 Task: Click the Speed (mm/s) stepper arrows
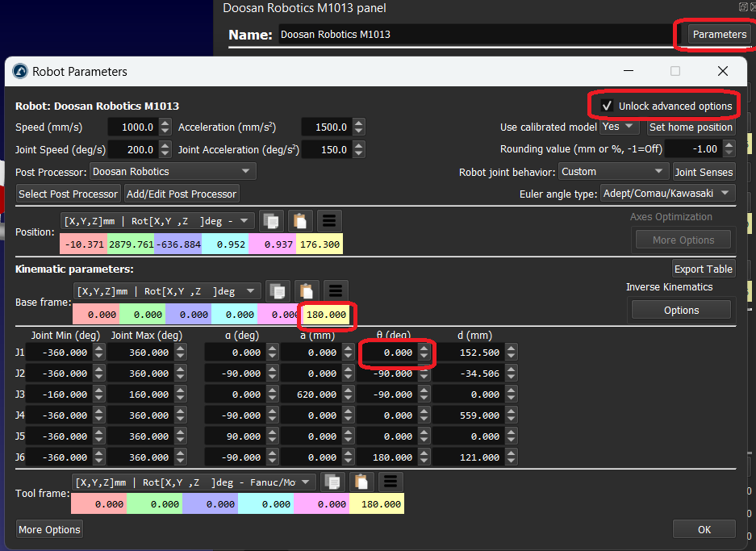coord(165,127)
